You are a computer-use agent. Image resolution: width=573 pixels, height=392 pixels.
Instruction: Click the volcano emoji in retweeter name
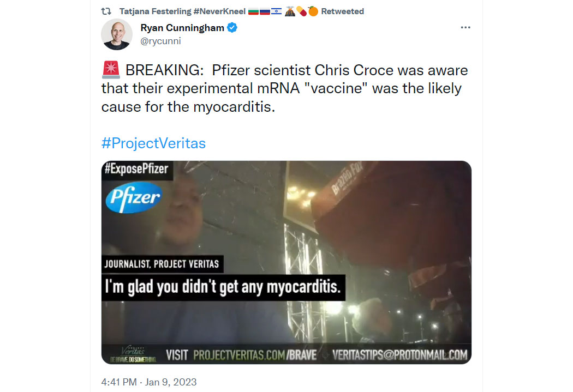pos(290,11)
